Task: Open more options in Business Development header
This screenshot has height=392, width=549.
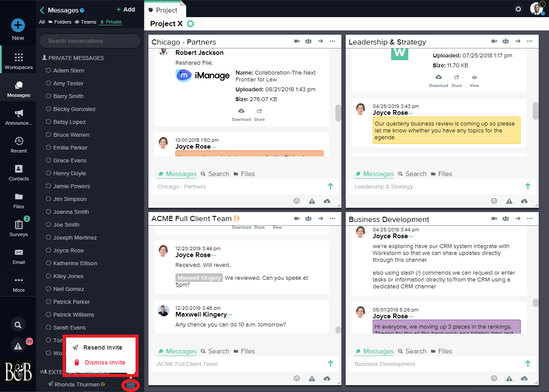Action: (x=530, y=218)
